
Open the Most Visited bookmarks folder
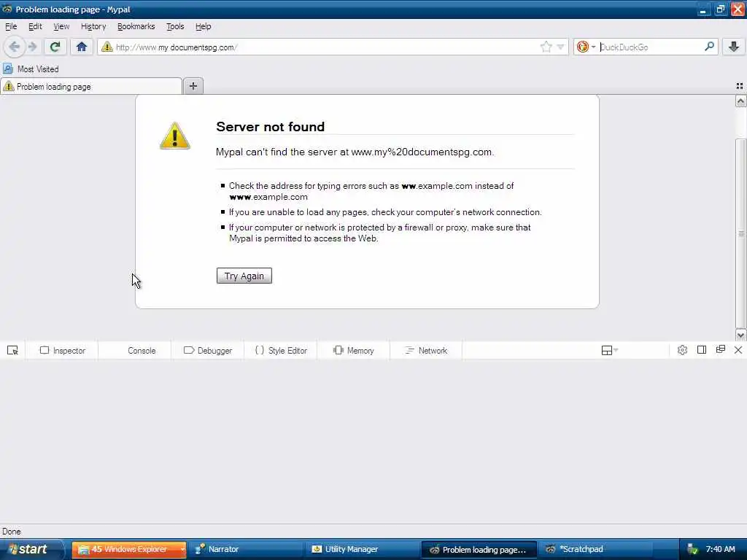[31, 69]
